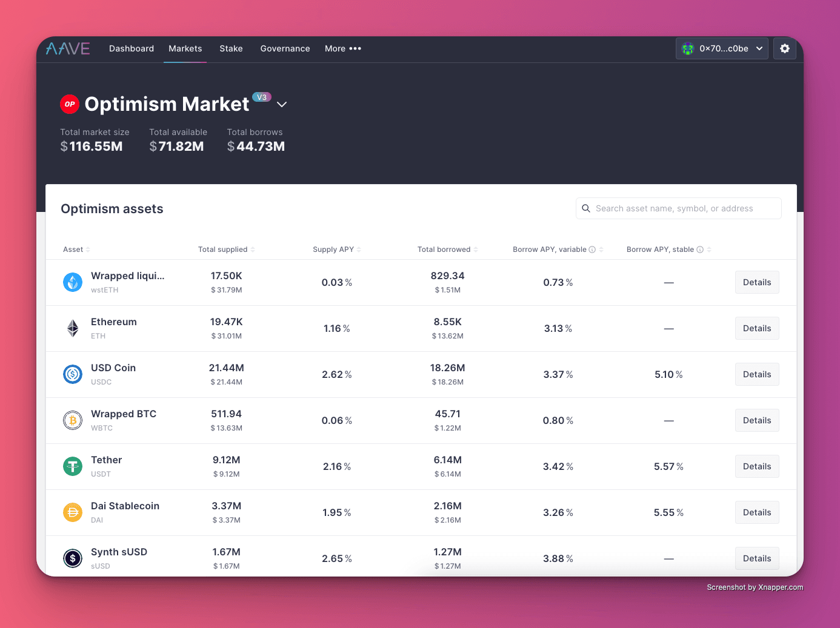Image resolution: width=840 pixels, height=628 pixels.
Task: Click the Optimism Market title
Action: [x=167, y=104]
